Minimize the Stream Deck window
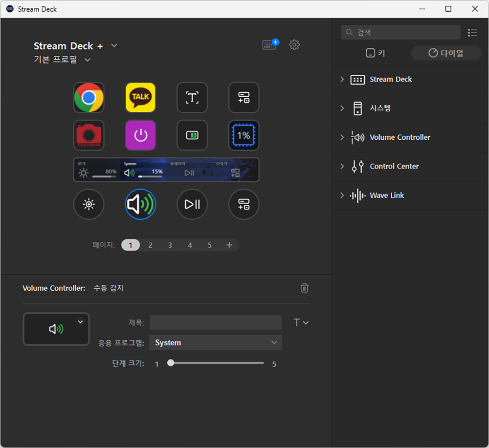489x448 pixels. pos(422,9)
